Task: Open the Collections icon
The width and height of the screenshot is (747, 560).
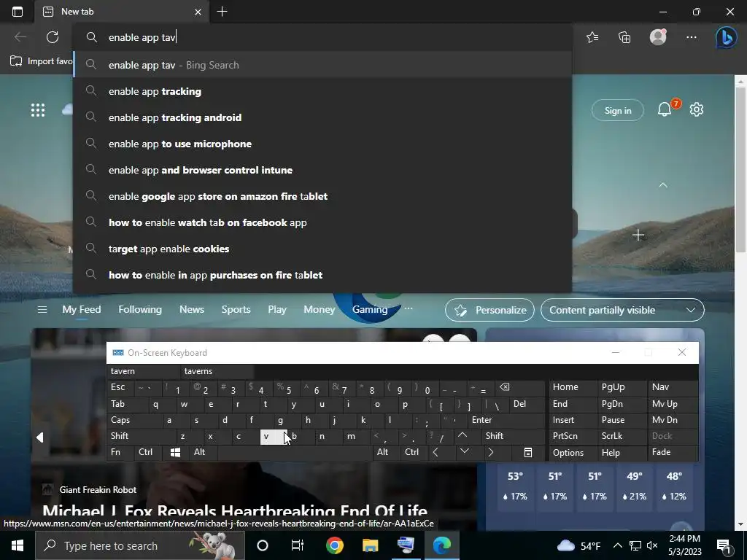Action: point(624,37)
